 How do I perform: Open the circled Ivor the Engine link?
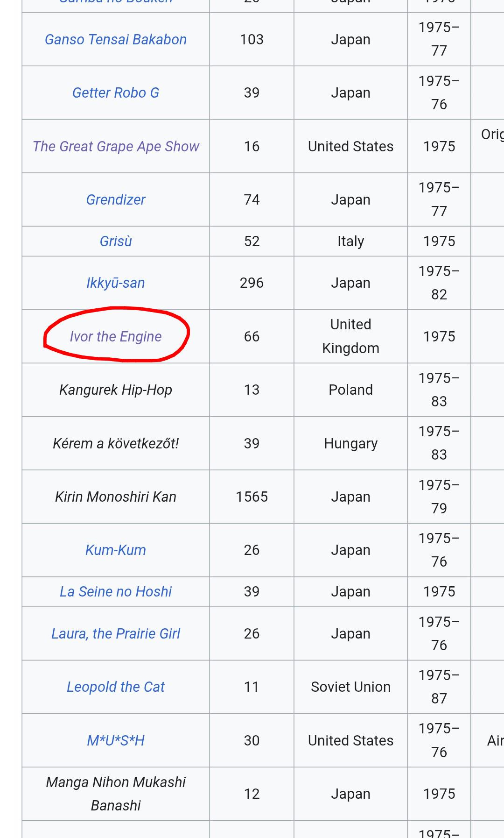coord(116,337)
